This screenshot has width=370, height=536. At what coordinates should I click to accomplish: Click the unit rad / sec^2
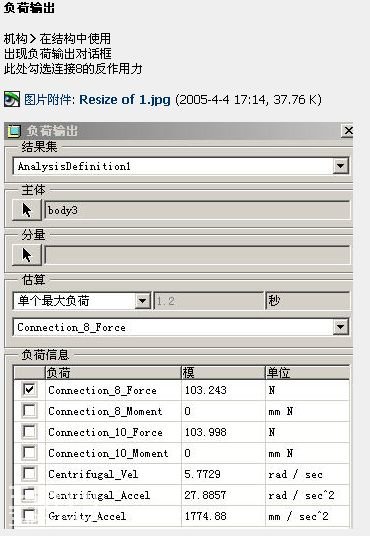(301, 495)
